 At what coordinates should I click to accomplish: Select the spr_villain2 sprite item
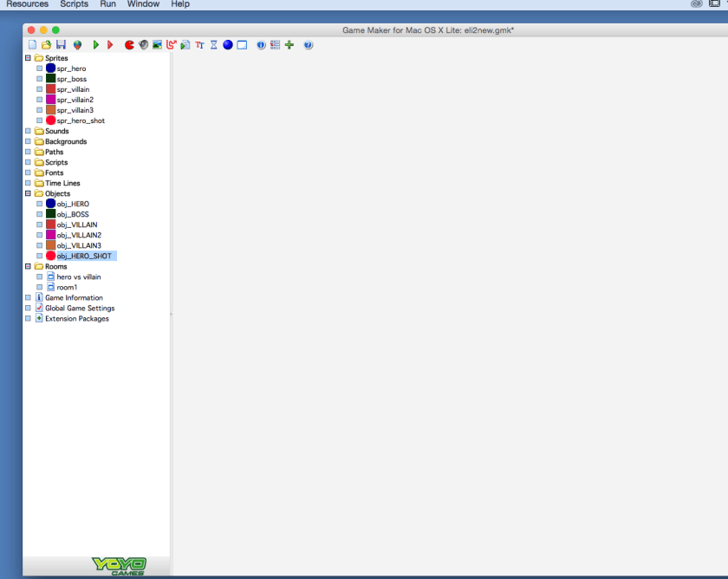75,100
